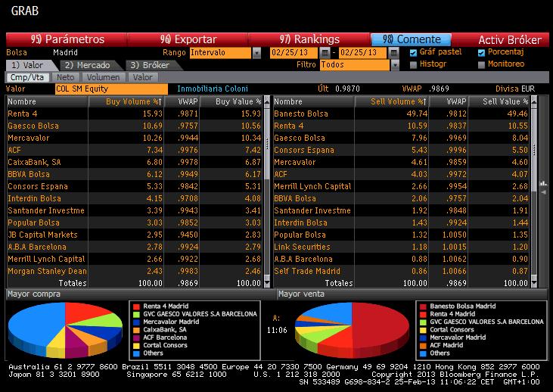Sort by Sell Volume % column header
This screenshot has height=392, width=553.
tap(392, 101)
